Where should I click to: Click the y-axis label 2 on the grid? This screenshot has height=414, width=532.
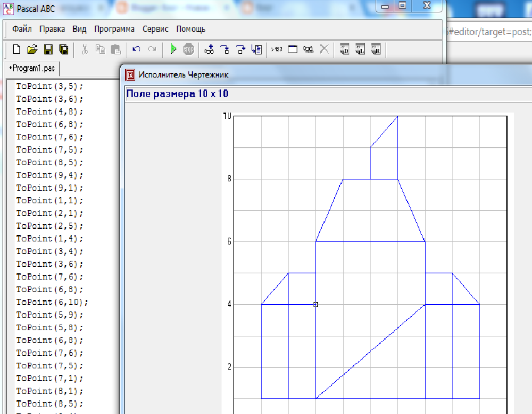click(x=229, y=367)
